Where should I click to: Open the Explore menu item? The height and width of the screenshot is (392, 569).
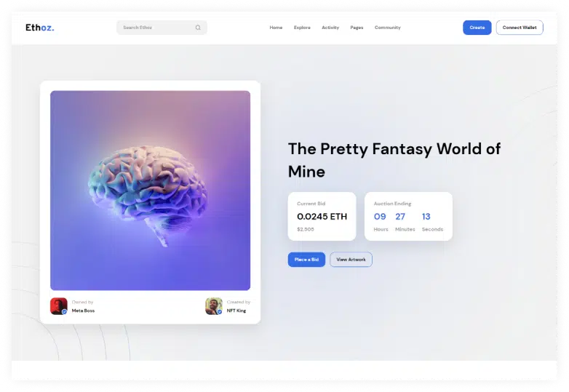[302, 28]
